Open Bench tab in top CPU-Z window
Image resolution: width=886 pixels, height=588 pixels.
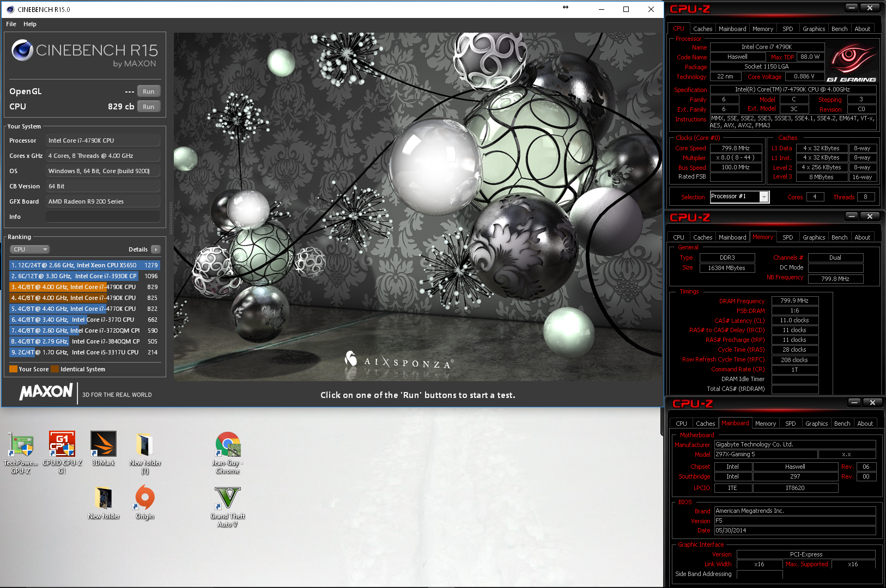pyautogui.click(x=840, y=29)
